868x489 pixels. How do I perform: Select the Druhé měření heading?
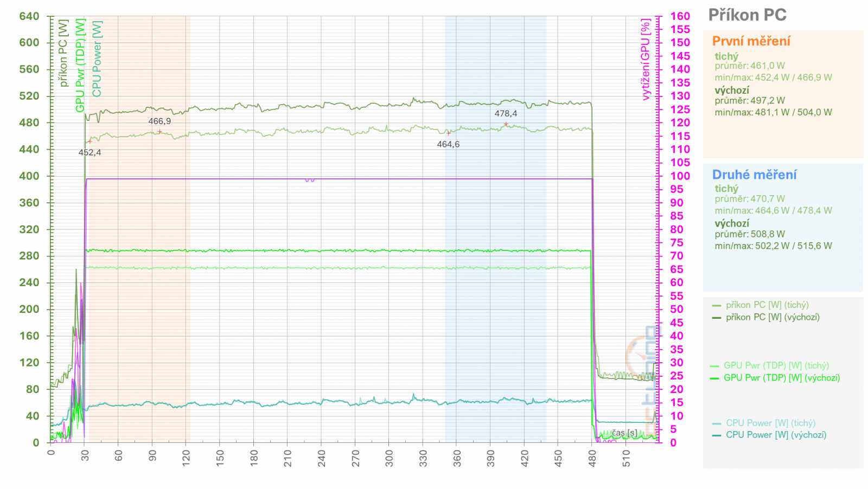(x=754, y=175)
